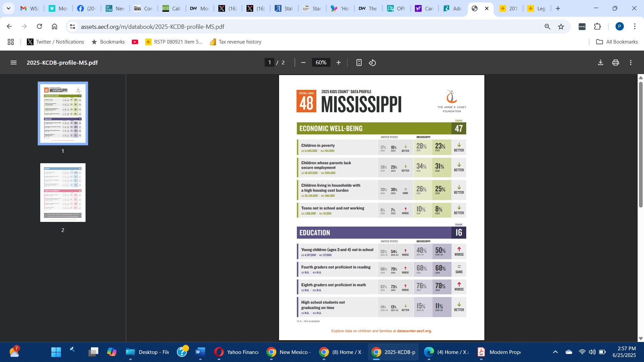Click the fit to page icon
Image resolution: width=644 pixels, height=362 pixels.
[359, 63]
